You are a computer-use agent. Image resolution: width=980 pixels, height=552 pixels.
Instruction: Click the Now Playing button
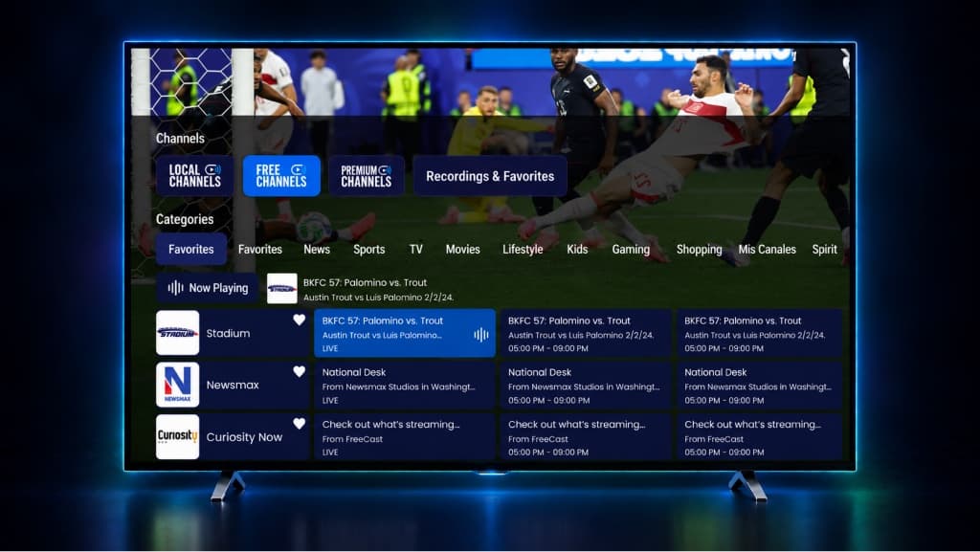coord(208,288)
